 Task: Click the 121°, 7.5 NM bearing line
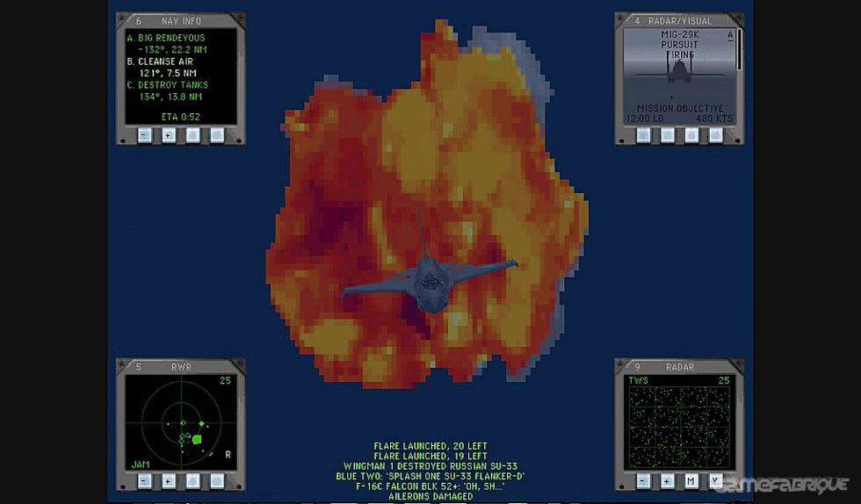tap(168, 74)
